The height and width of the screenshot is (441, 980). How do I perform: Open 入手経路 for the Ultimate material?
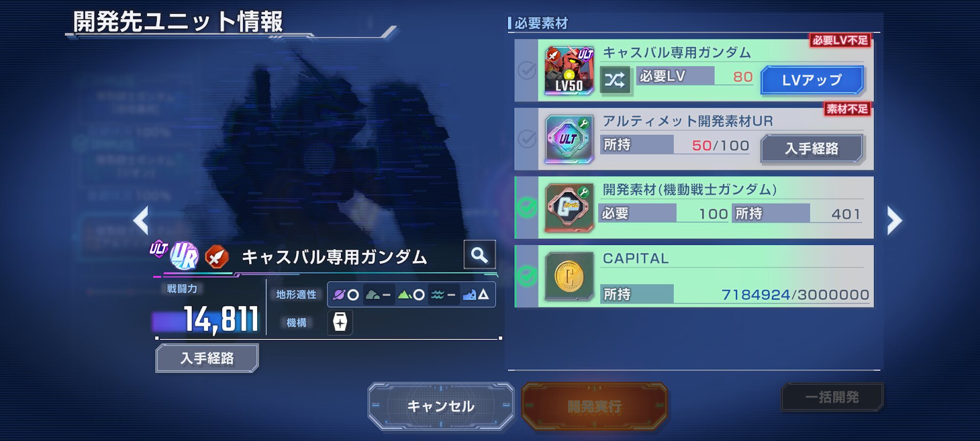coord(812,149)
